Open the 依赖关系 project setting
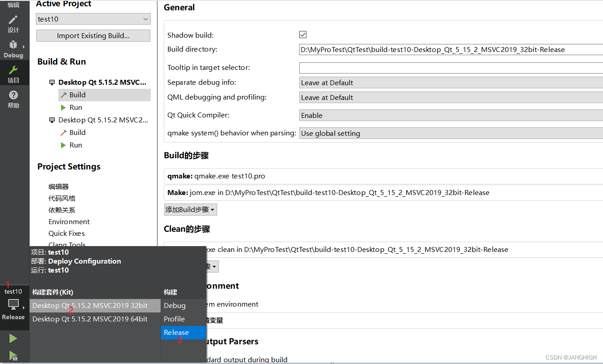The image size is (603, 364). 62,210
